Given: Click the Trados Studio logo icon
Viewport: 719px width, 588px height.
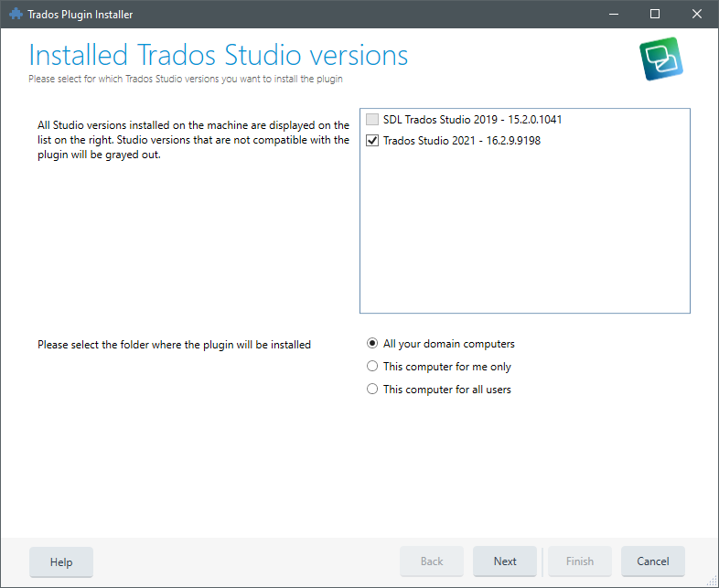Looking at the screenshot, I should tap(660, 59).
